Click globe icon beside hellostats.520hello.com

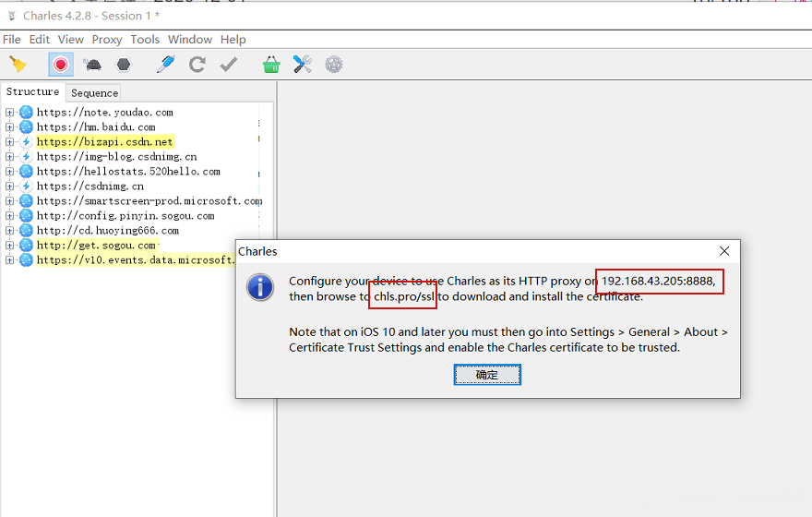pyautogui.click(x=26, y=171)
